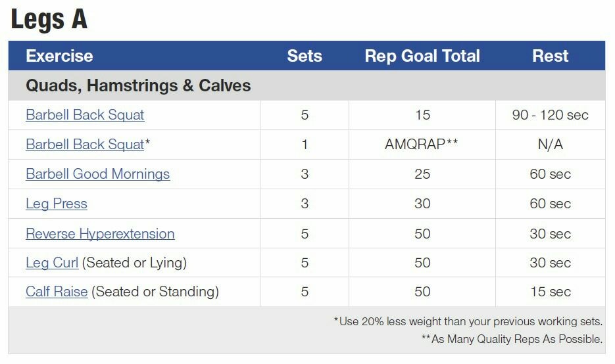Click the Leg Curl hyperlink

(x=52, y=263)
